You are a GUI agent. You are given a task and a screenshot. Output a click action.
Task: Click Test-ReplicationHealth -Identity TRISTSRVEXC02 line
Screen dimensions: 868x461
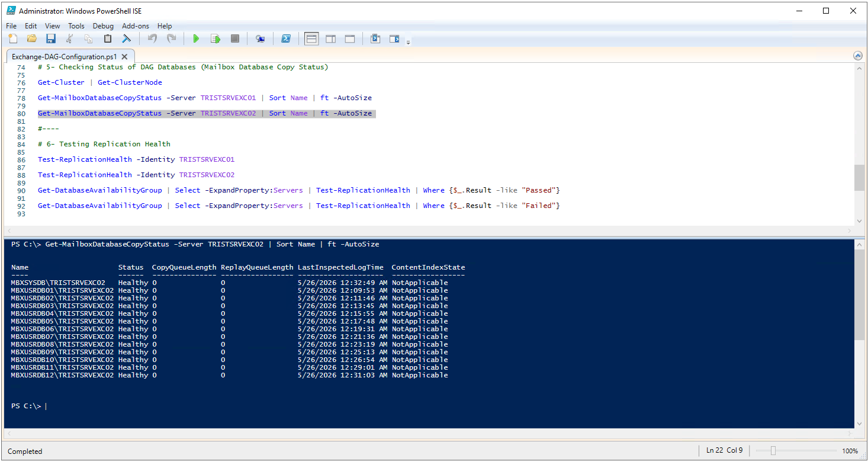click(x=136, y=175)
